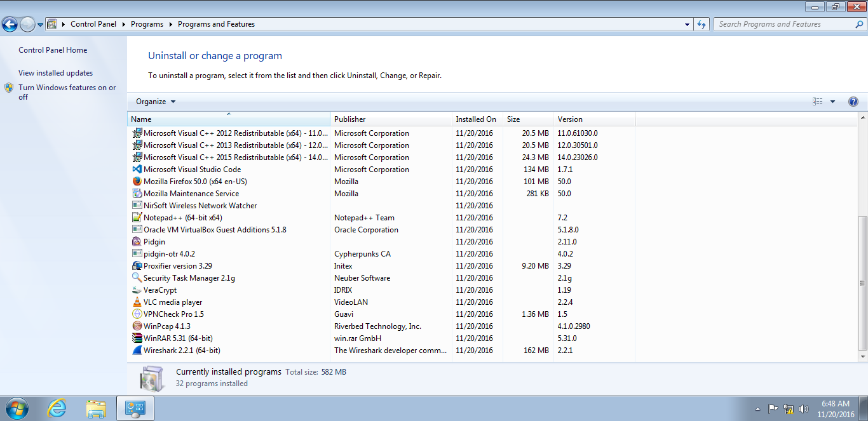868x421 pixels.
Task: Go to Control Panel breadcrumb
Action: pos(93,24)
